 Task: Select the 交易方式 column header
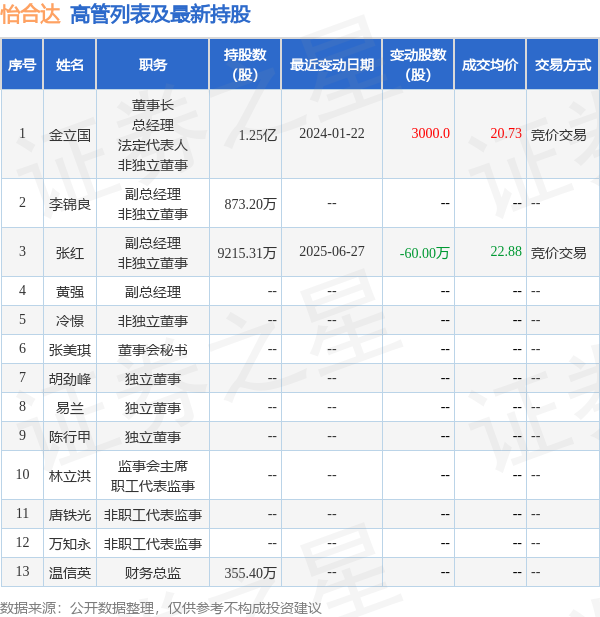[563, 65]
